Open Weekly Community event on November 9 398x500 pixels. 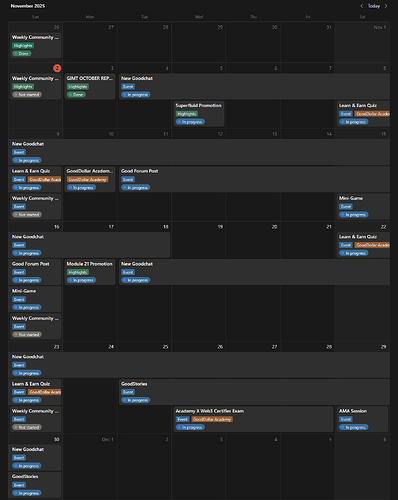[35, 206]
